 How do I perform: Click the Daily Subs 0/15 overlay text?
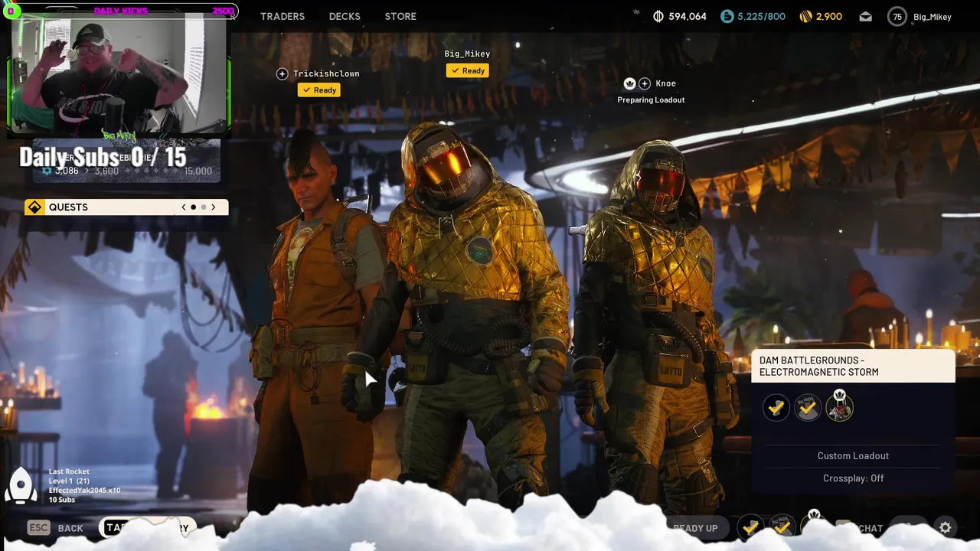[103, 157]
